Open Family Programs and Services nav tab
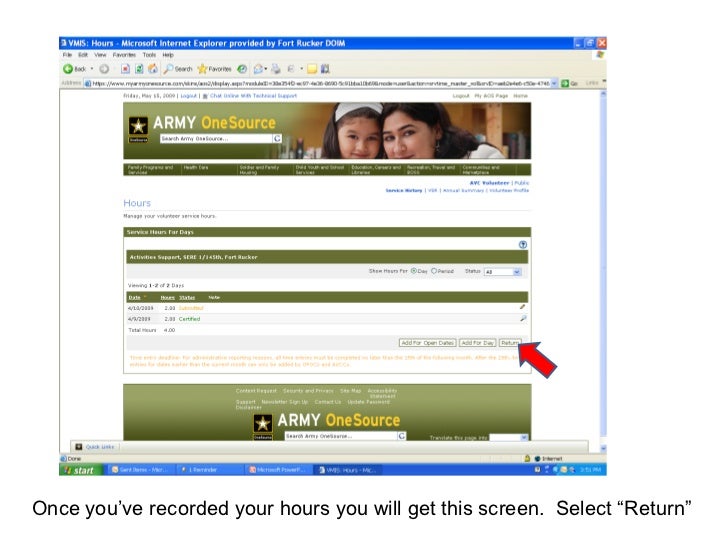Image resolution: width=728 pixels, height=546 pixels. (151, 169)
